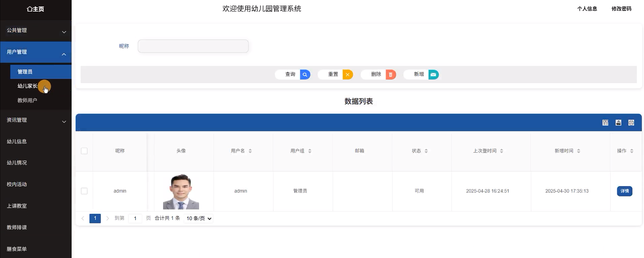Click the table print icon
Screen dimensions: 644x258
[x=631, y=122]
